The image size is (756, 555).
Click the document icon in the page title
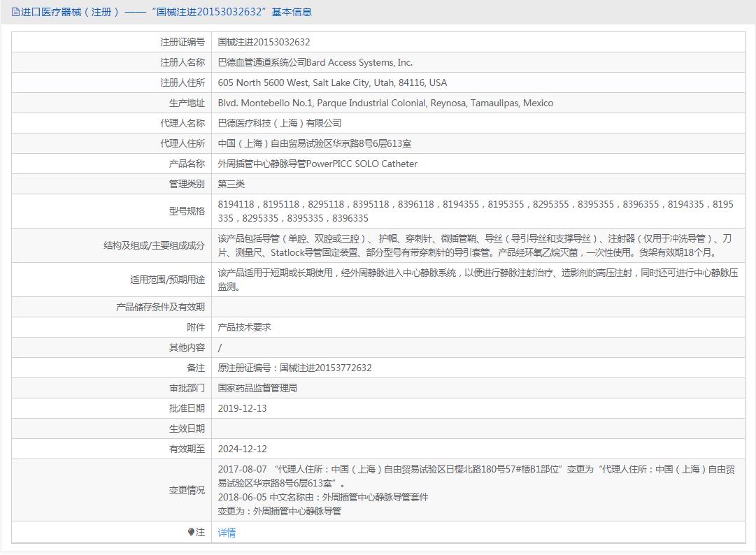point(15,12)
